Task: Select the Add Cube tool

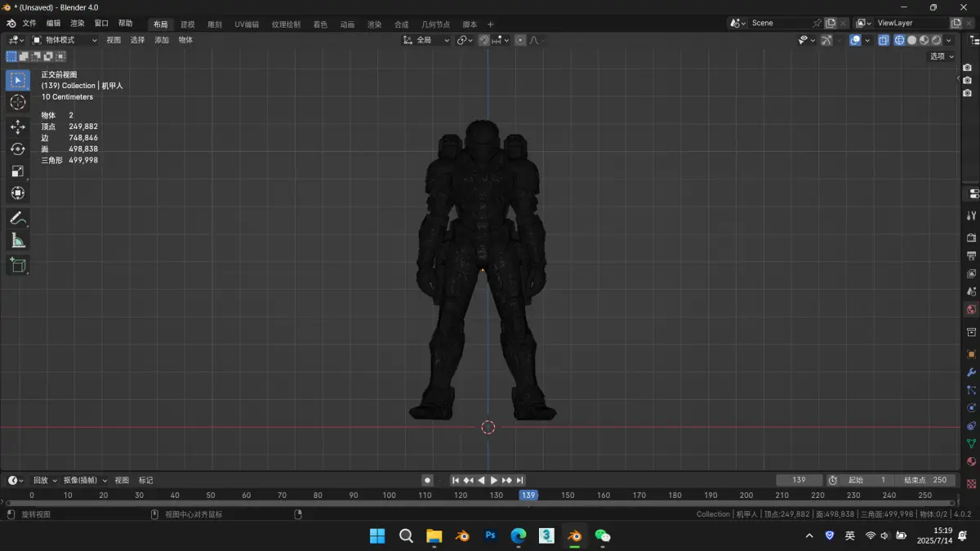Action: pos(17,264)
